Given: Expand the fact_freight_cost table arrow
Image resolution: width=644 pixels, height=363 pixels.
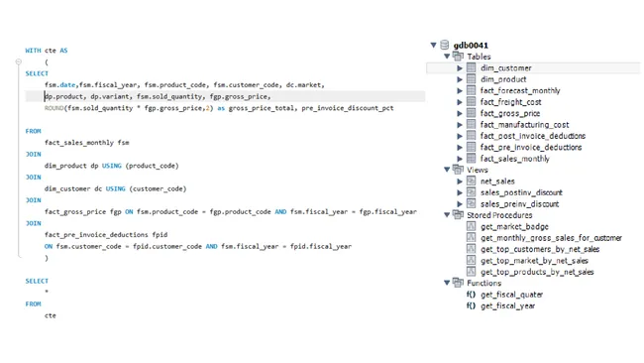Looking at the screenshot, I should (460, 102).
